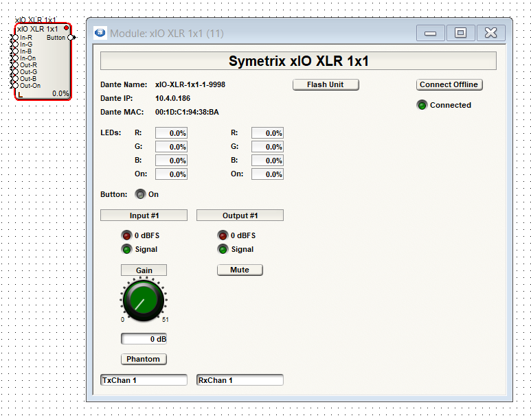
Task: Click the Symetrix app icon in title bar
Action: tap(100, 33)
